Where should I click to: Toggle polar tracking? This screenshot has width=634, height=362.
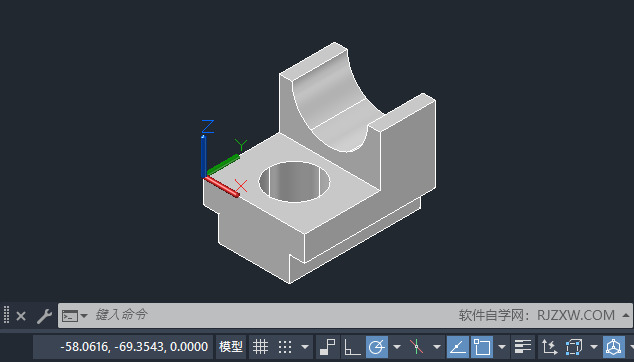(376, 347)
